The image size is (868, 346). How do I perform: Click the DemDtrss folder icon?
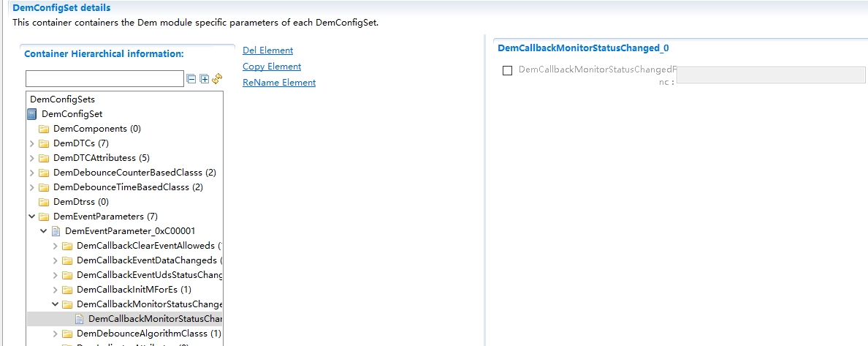coord(44,202)
